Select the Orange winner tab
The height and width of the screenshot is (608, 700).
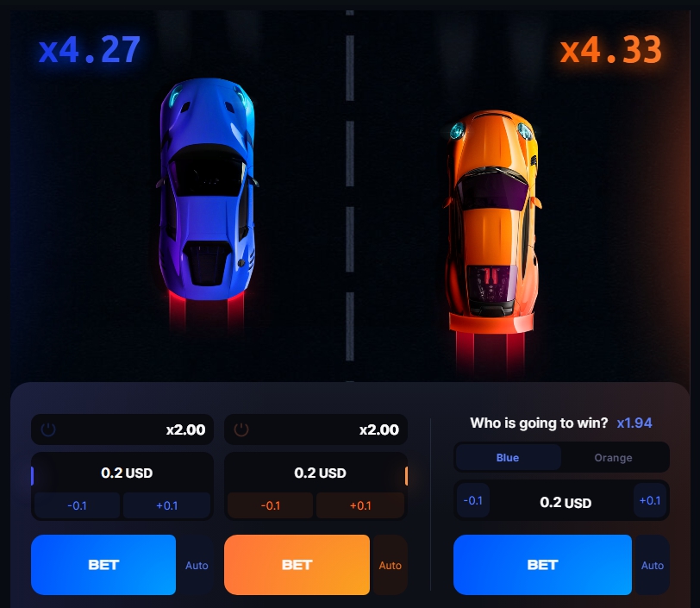(x=614, y=457)
